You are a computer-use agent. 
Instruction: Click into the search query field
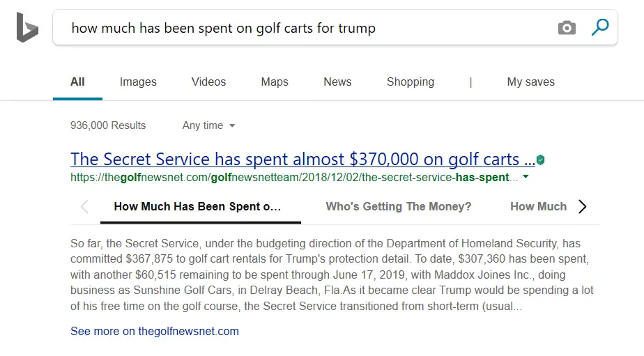tap(307, 28)
